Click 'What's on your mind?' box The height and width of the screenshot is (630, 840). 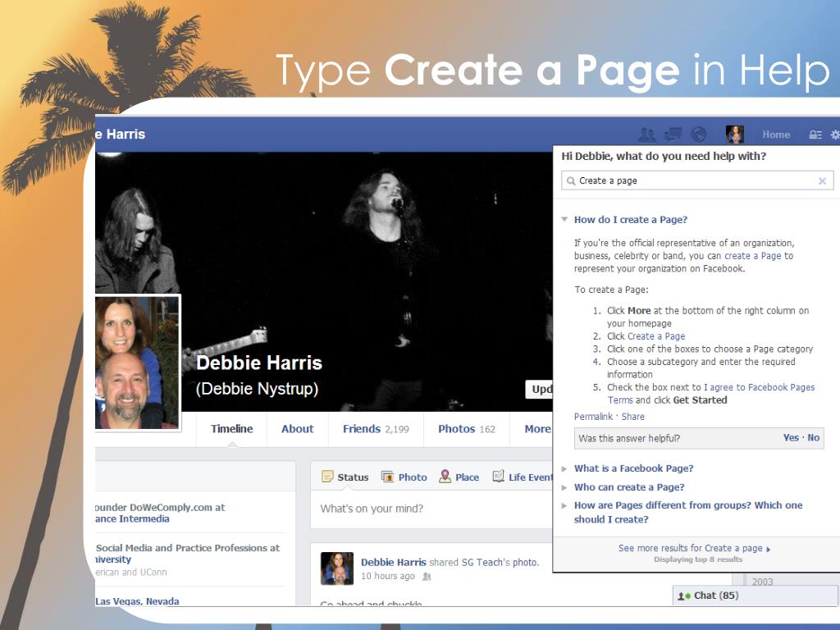pyautogui.click(x=431, y=509)
